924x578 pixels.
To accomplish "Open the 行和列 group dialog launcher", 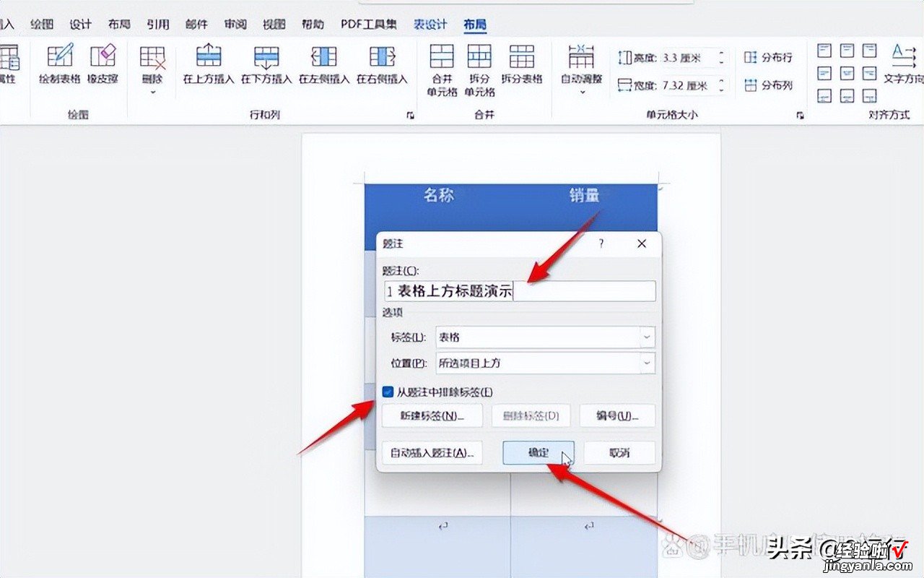I will [410, 116].
